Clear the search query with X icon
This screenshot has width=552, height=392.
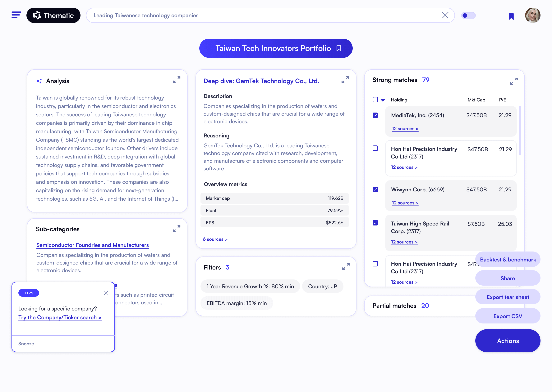point(445,15)
